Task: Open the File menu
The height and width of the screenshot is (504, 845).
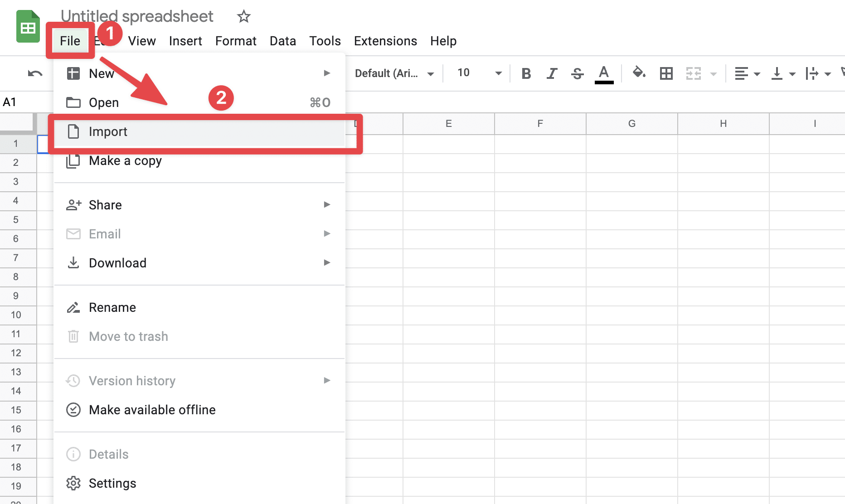Action: click(70, 41)
